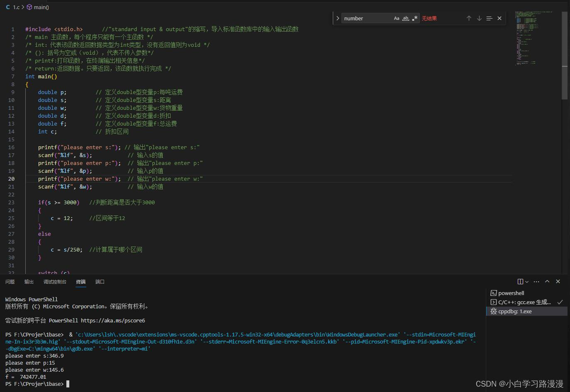Toggle regular expression search option
Viewport: 570px width, 392px height.
click(x=415, y=18)
